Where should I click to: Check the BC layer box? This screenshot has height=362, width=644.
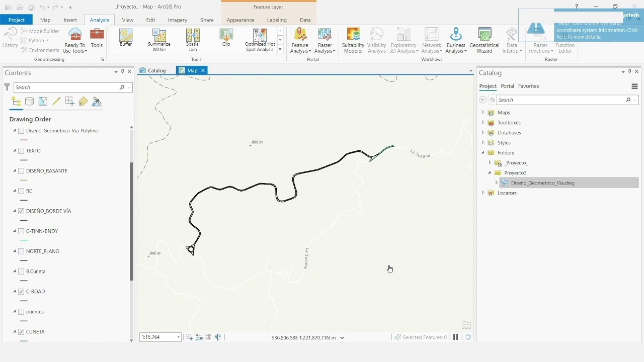[x=21, y=191]
